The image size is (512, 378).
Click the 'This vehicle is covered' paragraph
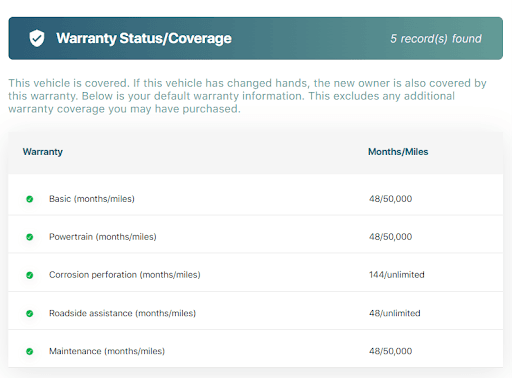[x=247, y=96]
